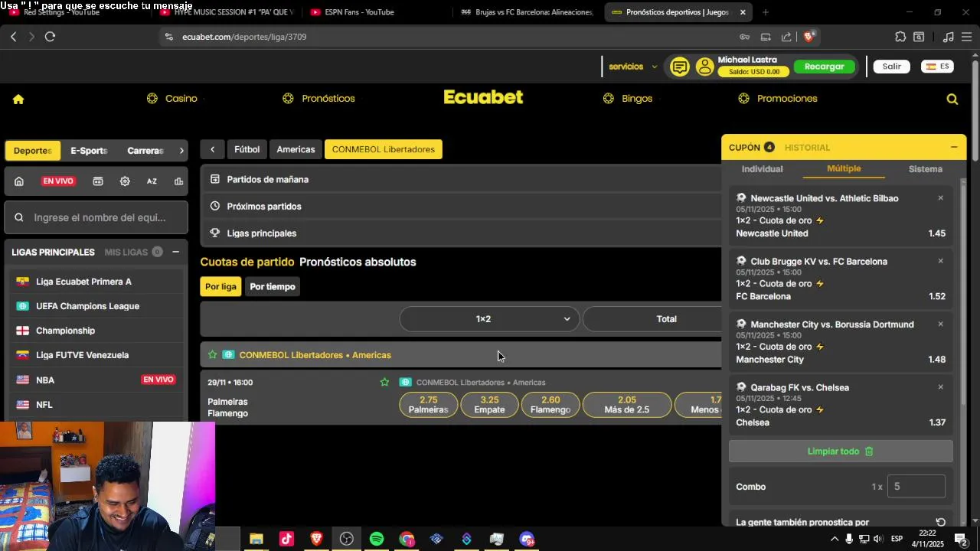The height and width of the screenshot is (551, 980).
Task: Remove Newcastle United vs. Athletic Bilbao bet
Action: pos(941,197)
